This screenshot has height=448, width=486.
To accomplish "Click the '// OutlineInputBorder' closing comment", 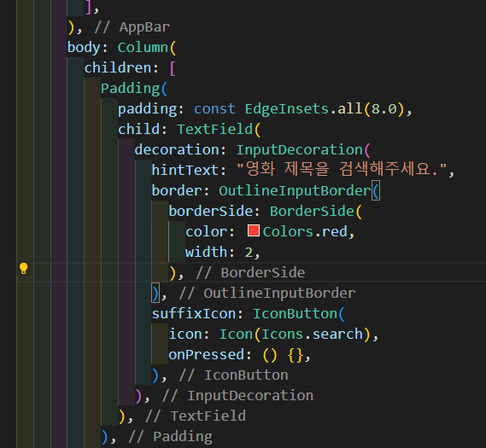I will (x=267, y=294).
